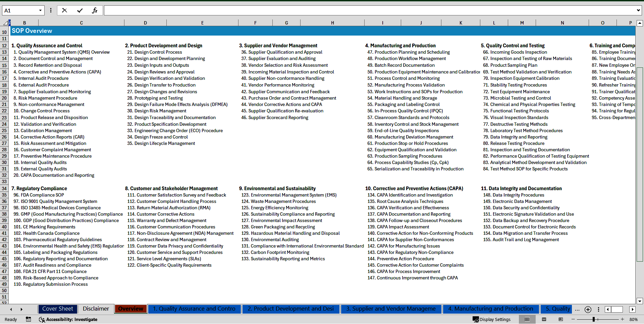Click Accessibility: Investigate in status bar

[68, 319]
